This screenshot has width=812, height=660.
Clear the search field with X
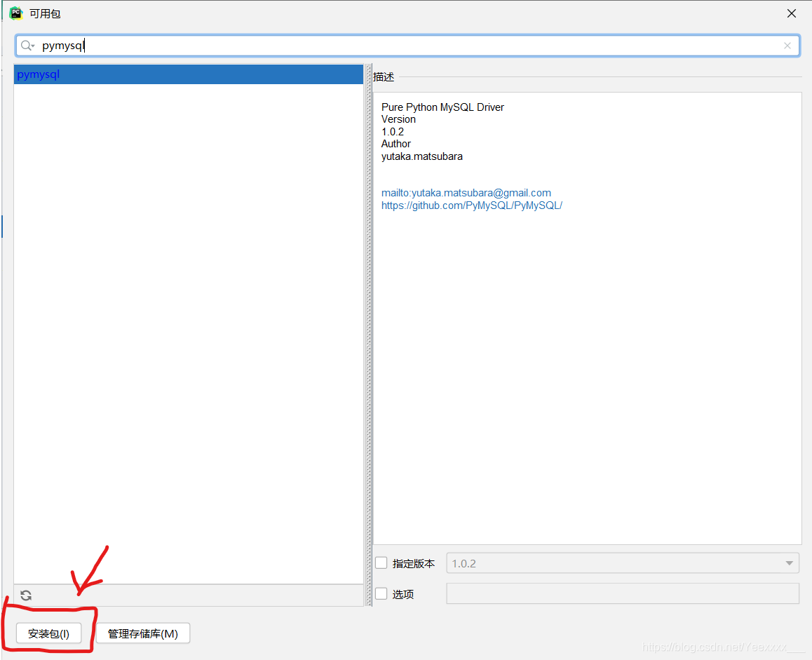click(x=787, y=46)
